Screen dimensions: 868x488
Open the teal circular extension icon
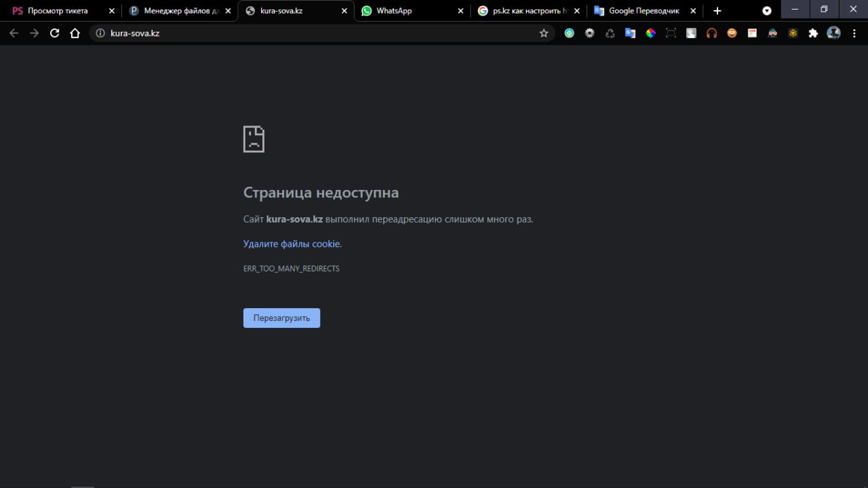(569, 33)
